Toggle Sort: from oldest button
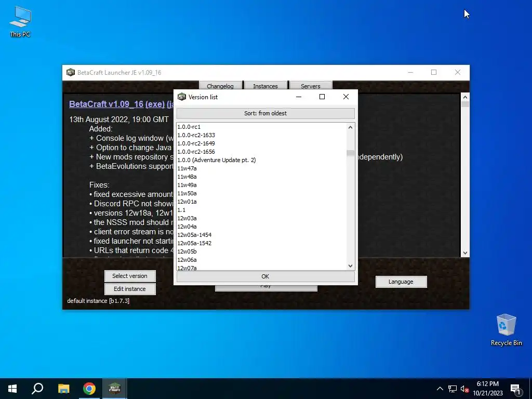532x399 pixels. coord(265,113)
